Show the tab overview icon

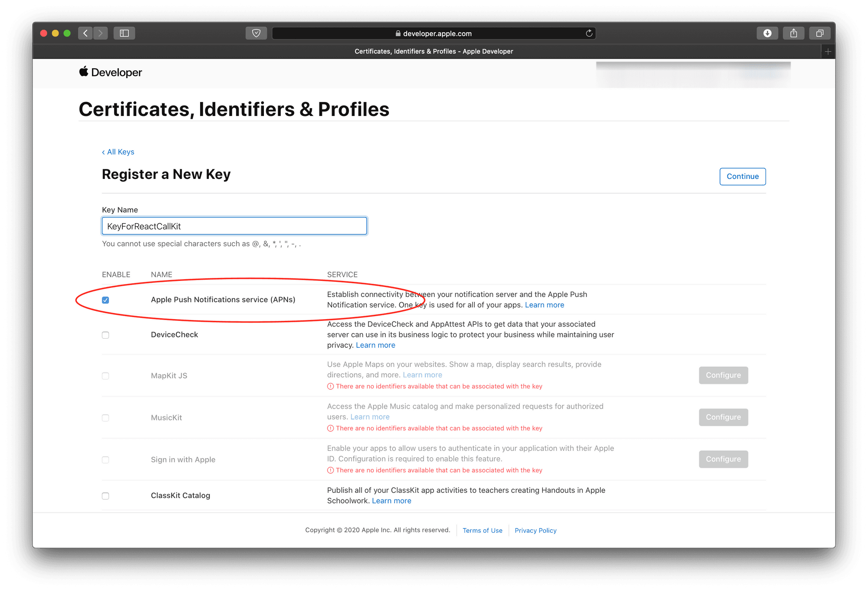[819, 33]
